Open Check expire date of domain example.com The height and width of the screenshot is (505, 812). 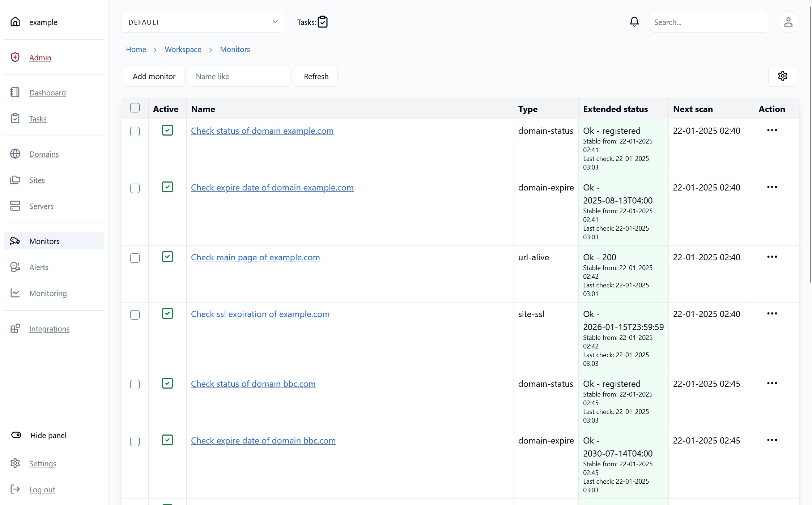(272, 187)
